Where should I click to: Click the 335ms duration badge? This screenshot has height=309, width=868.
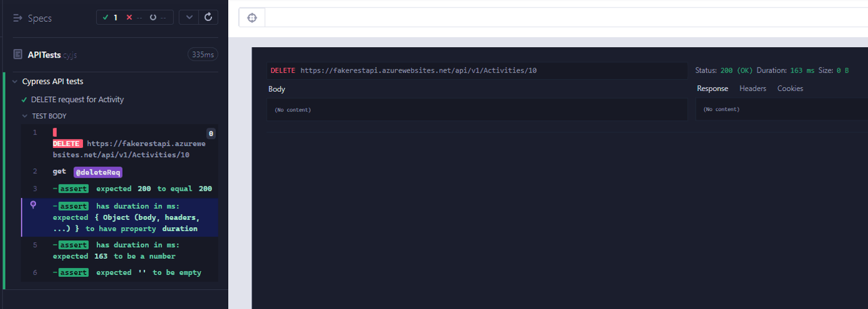pyautogui.click(x=203, y=54)
